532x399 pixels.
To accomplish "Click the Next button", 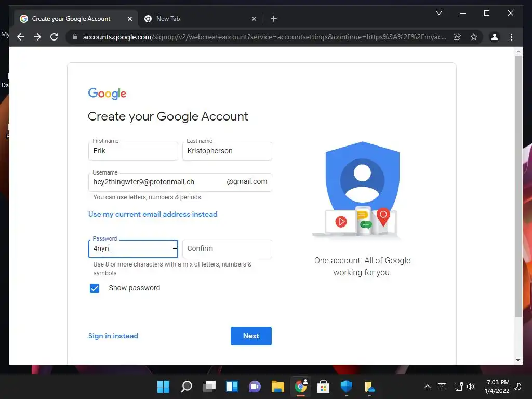I will point(251,336).
